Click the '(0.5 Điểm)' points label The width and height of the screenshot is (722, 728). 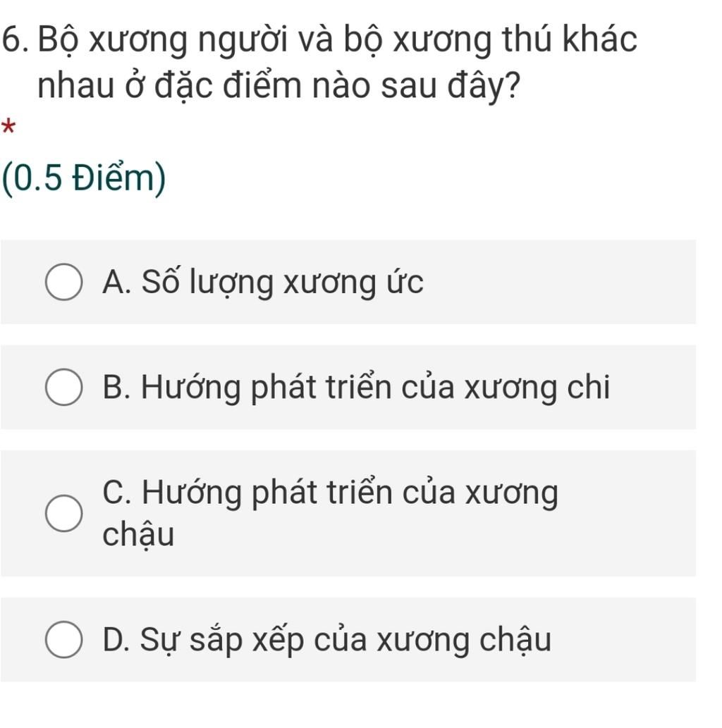(84, 178)
